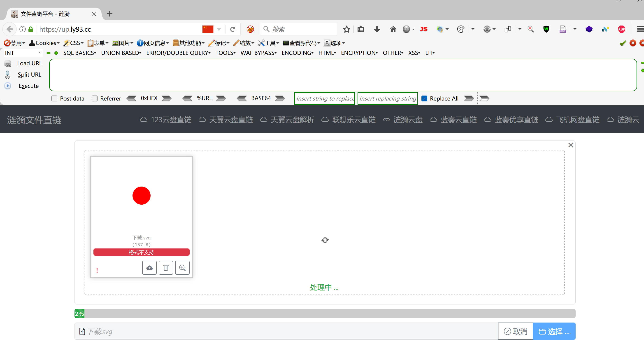
Task: Click the Execute play icon
Action: (8, 86)
